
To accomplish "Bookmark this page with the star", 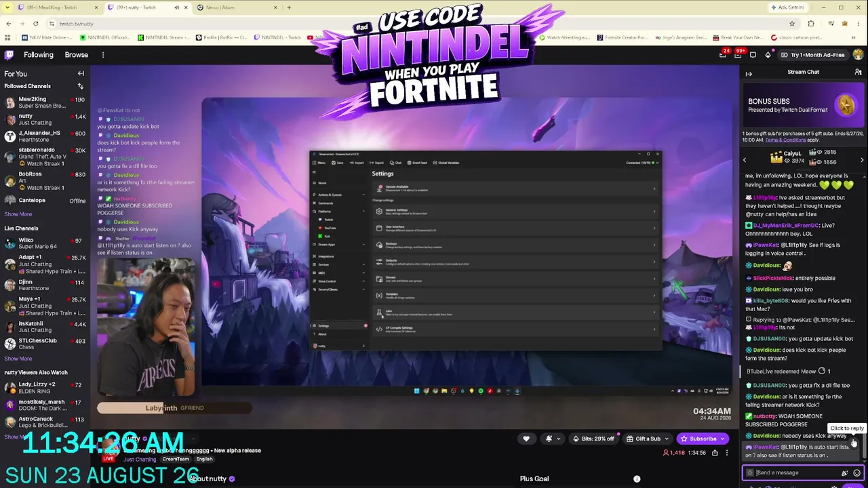I will click(x=792, y=24).
